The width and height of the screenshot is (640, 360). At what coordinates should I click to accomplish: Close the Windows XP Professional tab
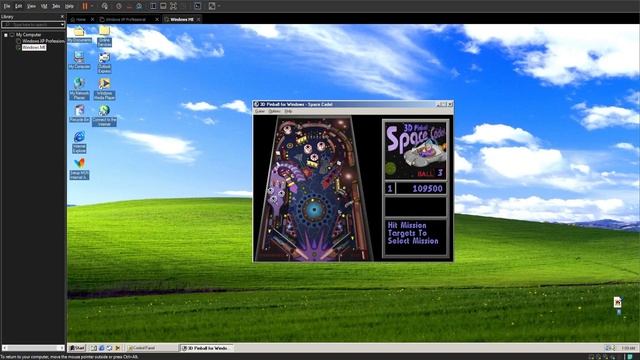coord(157,19)
